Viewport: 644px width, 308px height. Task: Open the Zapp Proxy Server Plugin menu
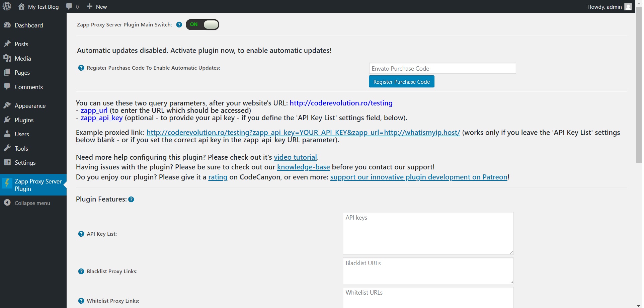(33, 185)
